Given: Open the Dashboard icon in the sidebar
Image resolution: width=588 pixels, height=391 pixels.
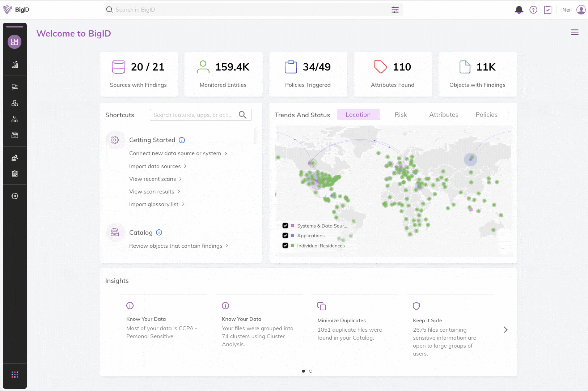Looking at the screenshot, I should tap(14, 42).
